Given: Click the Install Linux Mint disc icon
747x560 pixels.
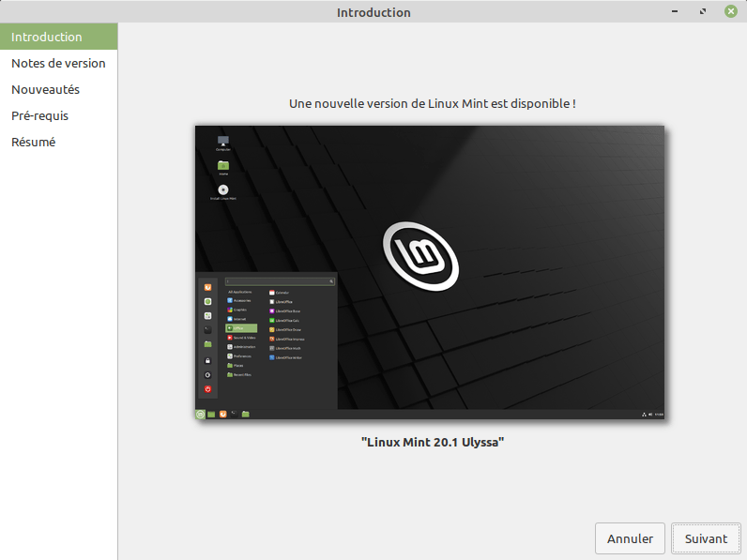Looking at the screenshot, I should coord(223,190).
